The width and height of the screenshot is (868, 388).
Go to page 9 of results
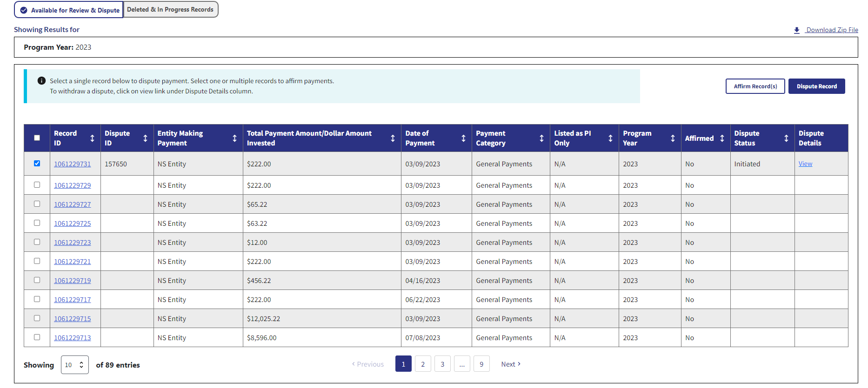pyautogui.click(x=481, y=364)
